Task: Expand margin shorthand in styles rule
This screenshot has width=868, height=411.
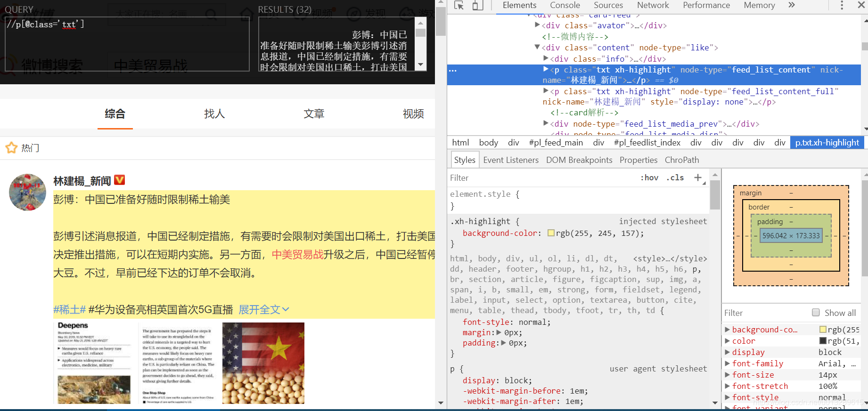Action: click(500, 332)
